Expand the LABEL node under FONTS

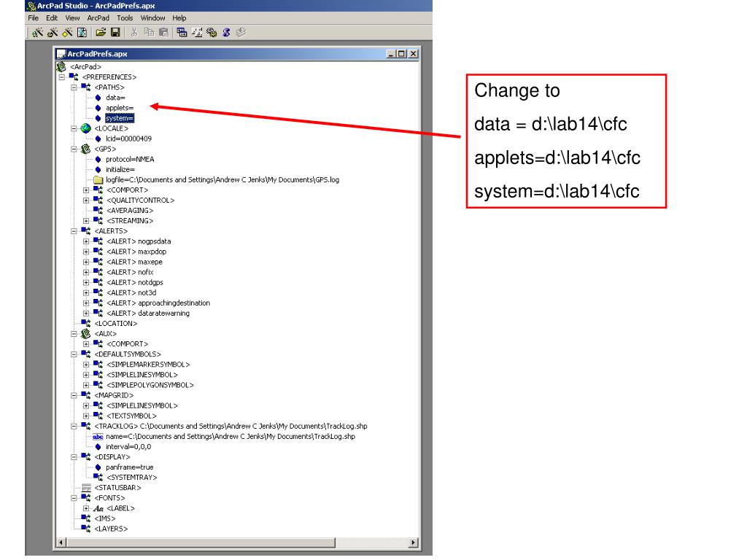pos(86,508)
